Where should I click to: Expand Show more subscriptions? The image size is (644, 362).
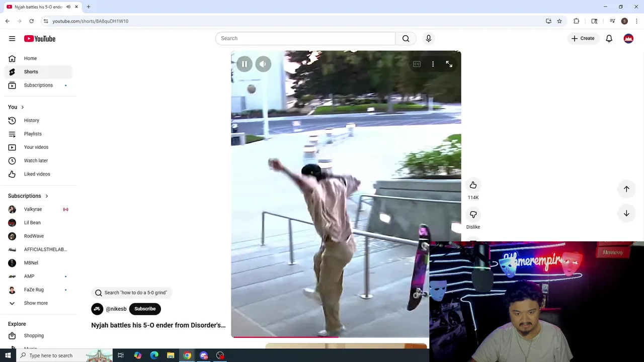click(38, 303)
